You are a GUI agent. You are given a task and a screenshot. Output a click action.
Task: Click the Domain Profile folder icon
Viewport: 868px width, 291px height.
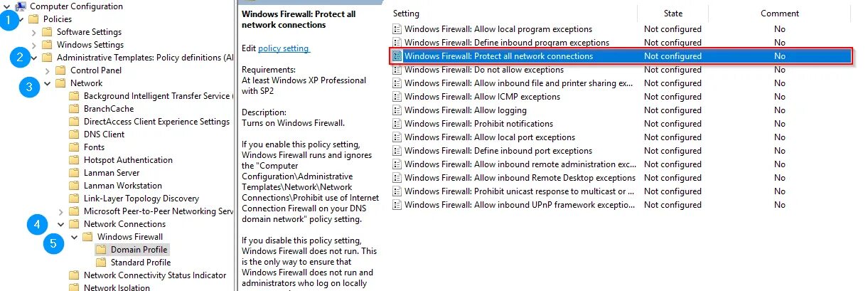point(102,250)
